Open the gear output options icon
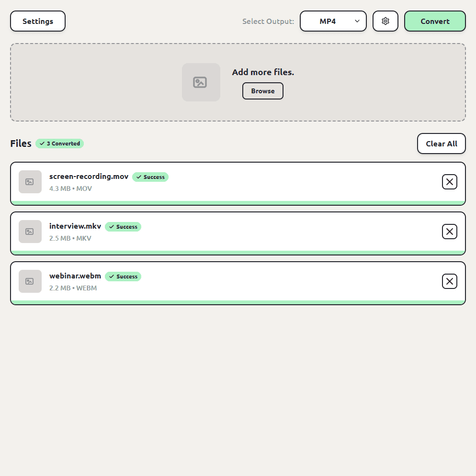Screen dimensions: 476x476 [385, 21]
